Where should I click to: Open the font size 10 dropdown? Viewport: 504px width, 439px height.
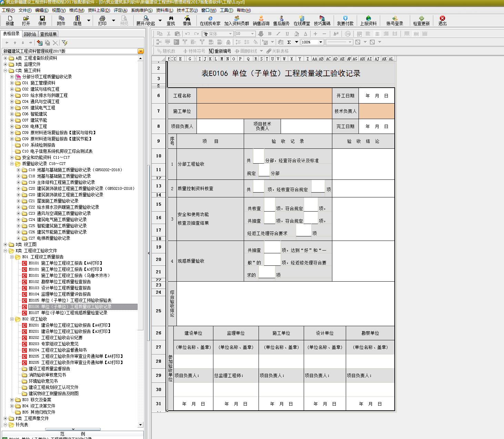pyautogui.click(x=252, y=34)
